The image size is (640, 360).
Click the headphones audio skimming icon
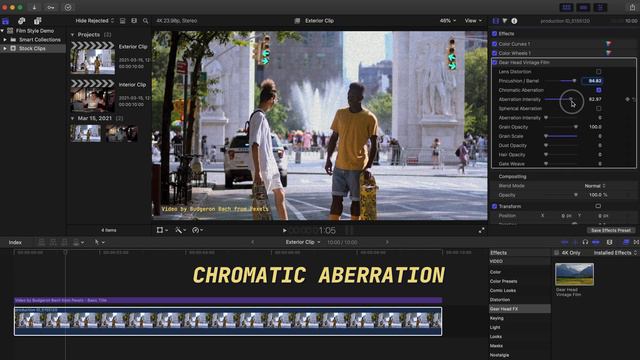click(x=585, y=242)
